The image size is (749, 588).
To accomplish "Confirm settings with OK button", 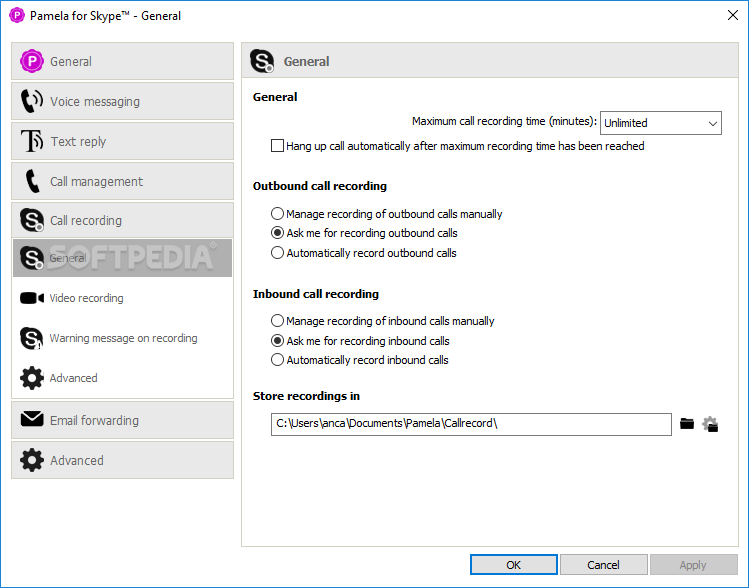I will 514,565.
